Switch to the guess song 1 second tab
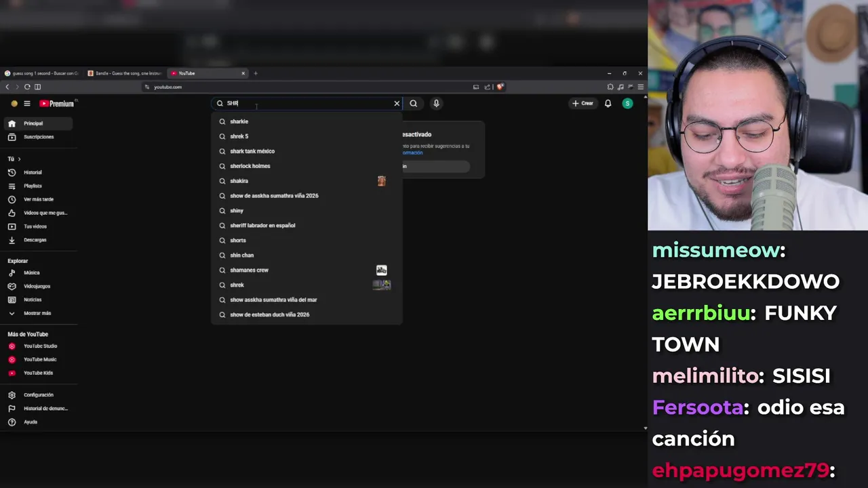 pos(41,73)
